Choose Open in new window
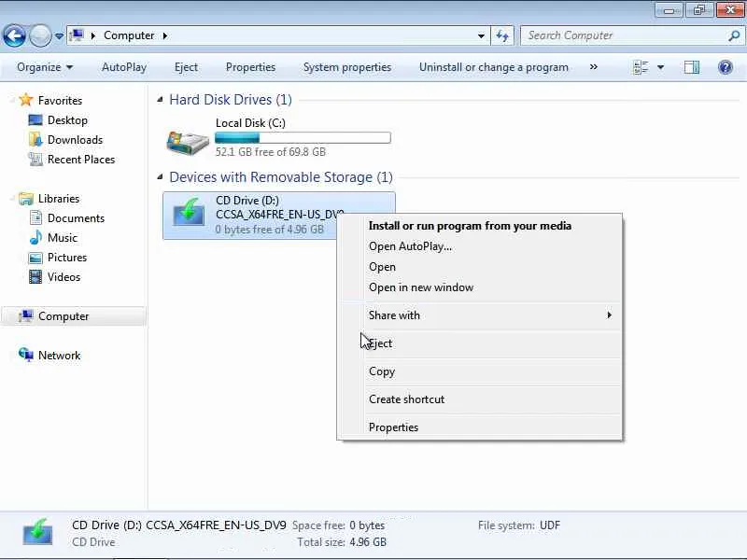747x560 pixels. click(421, 287)
